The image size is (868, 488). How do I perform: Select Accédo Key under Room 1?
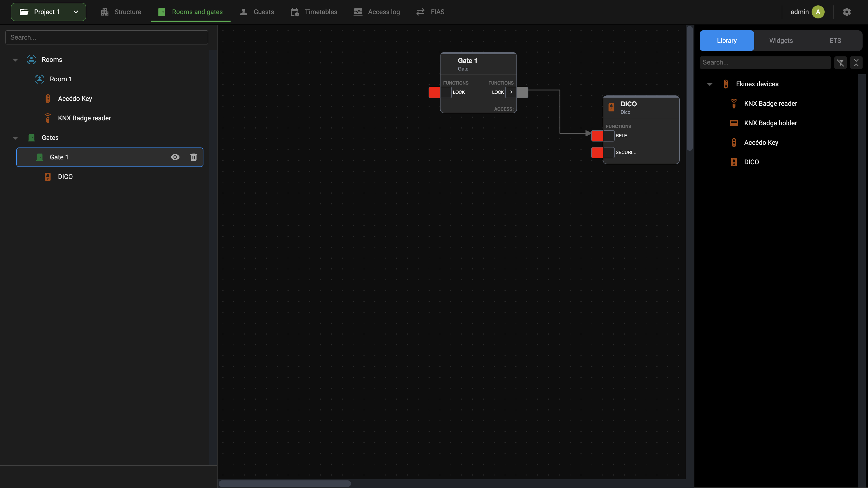click(x=75, y=99)
